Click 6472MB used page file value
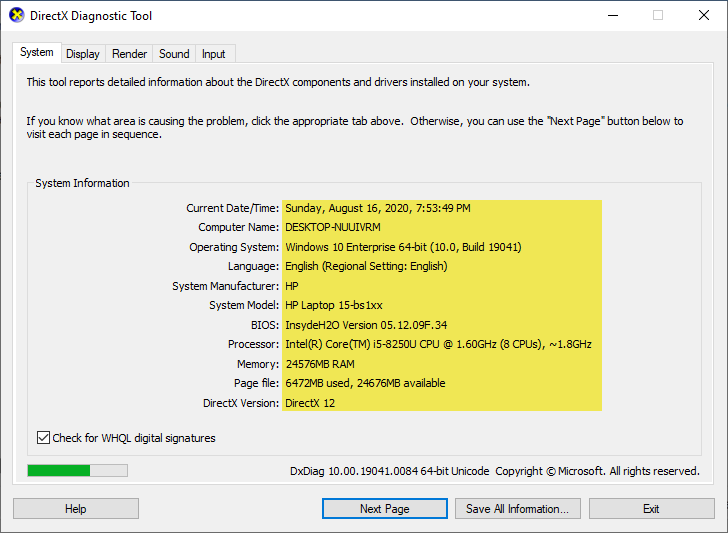The width and height of the screenshot is (728, 533). click(x=365, y=384)
